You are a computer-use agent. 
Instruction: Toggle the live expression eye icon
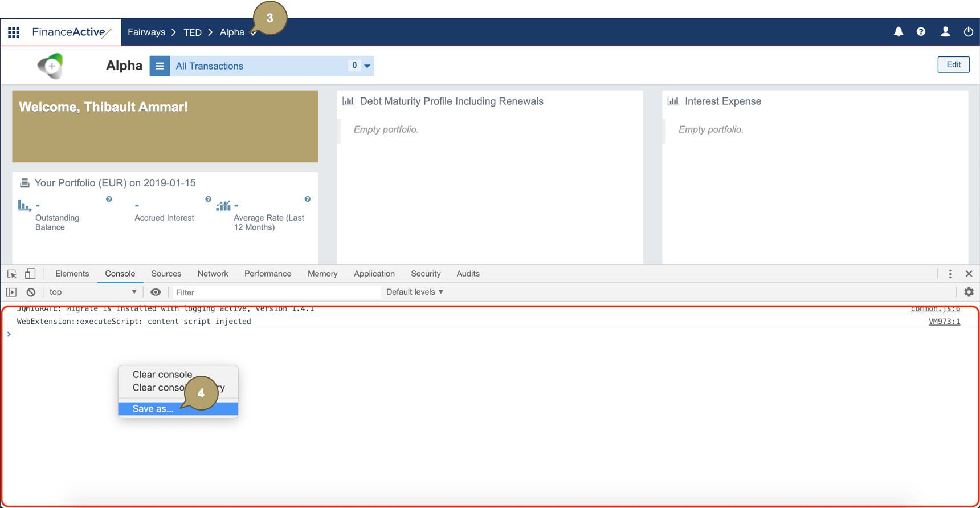(156, 292)
